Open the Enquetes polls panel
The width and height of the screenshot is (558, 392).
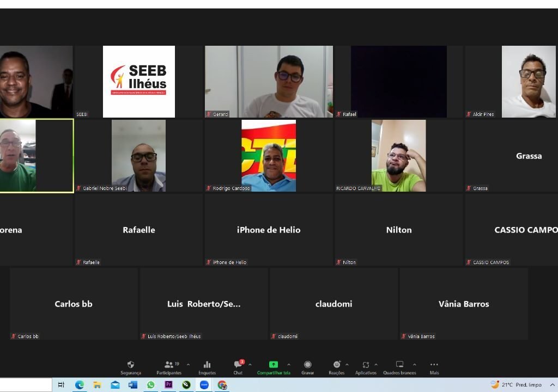[207, 367]
